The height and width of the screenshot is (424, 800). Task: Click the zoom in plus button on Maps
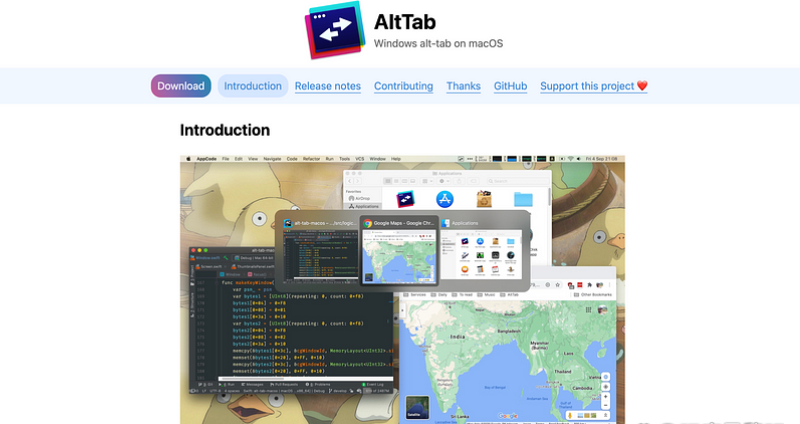pos(606,396)
